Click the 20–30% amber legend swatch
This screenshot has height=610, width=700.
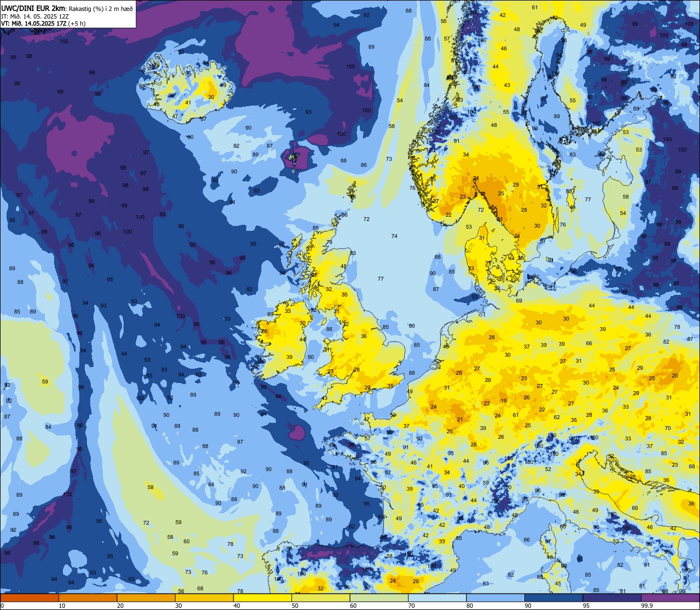(x=146, y=597)
